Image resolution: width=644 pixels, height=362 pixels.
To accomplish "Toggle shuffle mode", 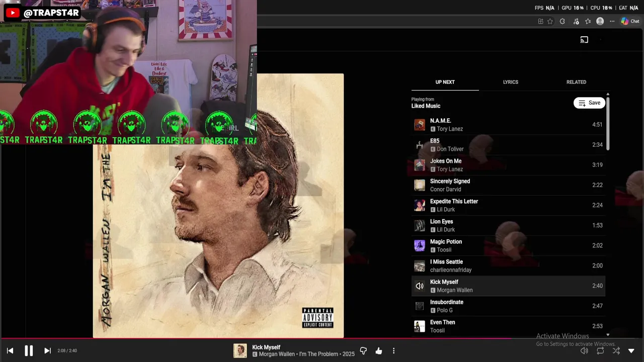I will tap(616, 351).
